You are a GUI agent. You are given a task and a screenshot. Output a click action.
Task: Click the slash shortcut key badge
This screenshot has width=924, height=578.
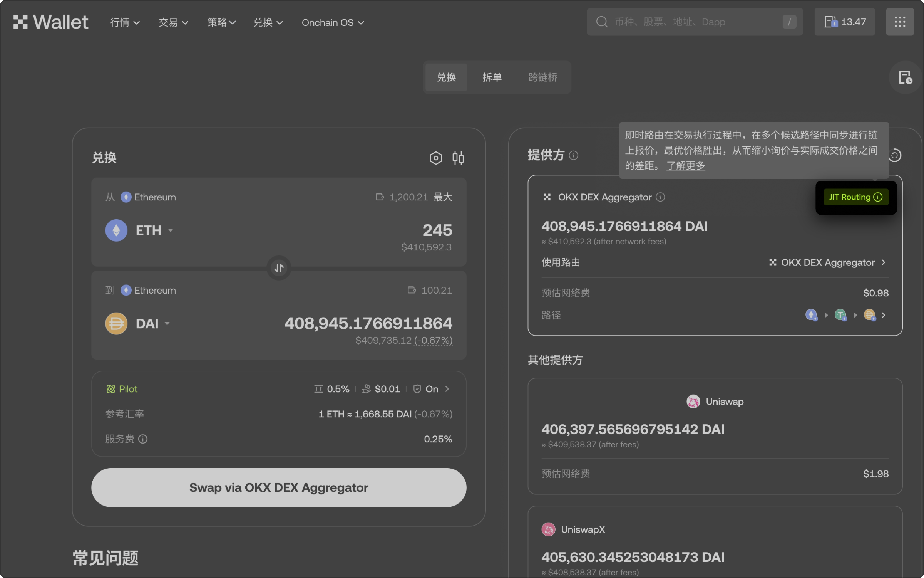[x=789, y=22]
